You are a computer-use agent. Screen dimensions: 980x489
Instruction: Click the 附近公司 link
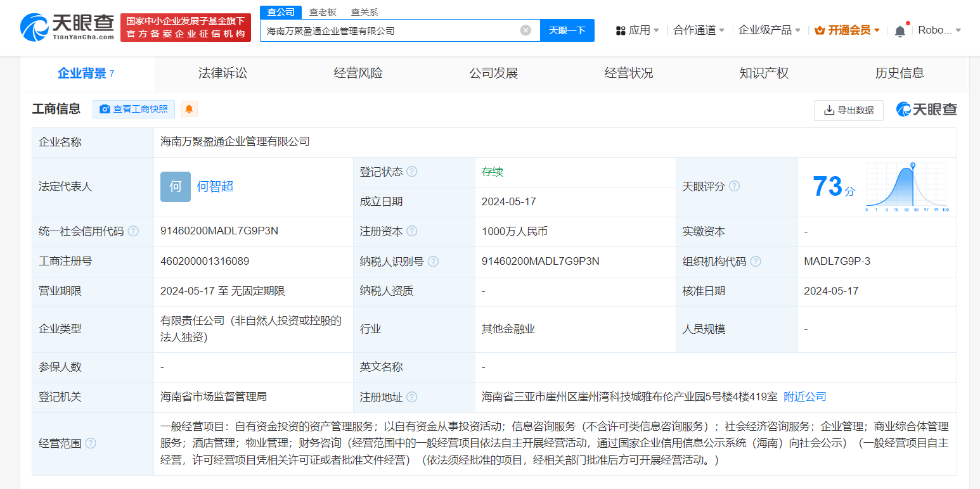click(x=804, y=397)
